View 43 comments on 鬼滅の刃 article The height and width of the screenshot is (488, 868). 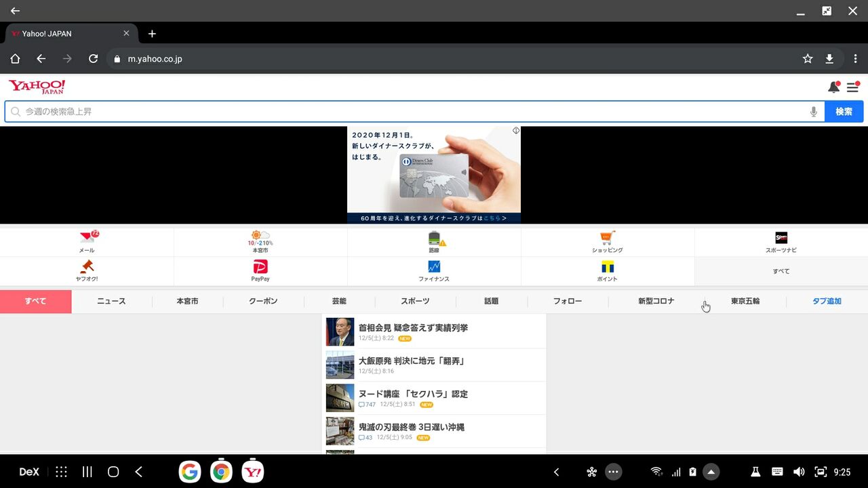pyautogui.click(x=366, y=438)
